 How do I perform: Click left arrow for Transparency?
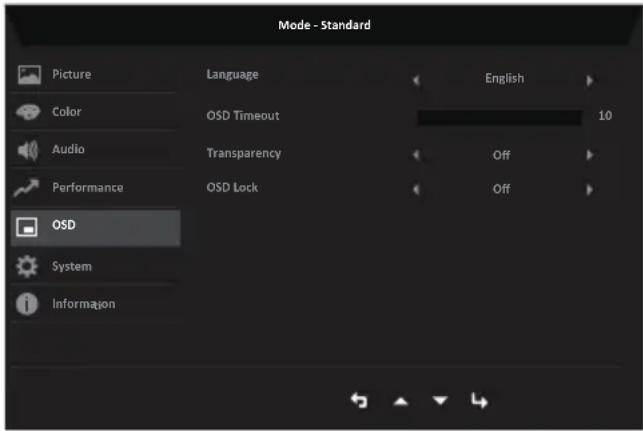coord(416,155)
